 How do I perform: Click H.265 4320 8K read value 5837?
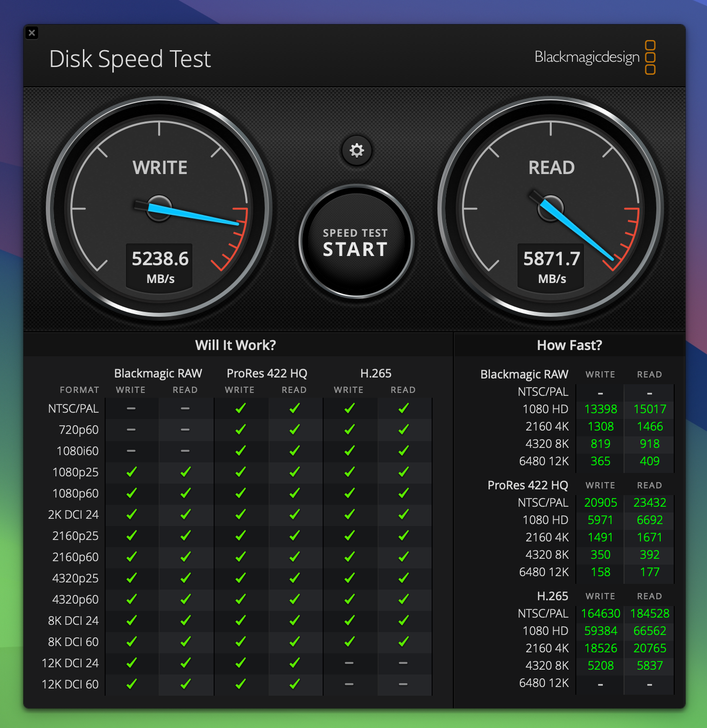coord(650,666)
